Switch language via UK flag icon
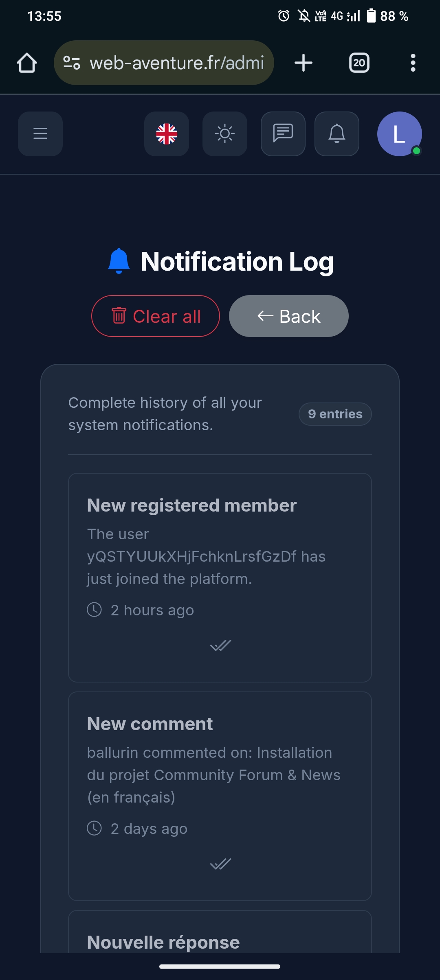Screen dimensions: 440x980 [167, 133]
